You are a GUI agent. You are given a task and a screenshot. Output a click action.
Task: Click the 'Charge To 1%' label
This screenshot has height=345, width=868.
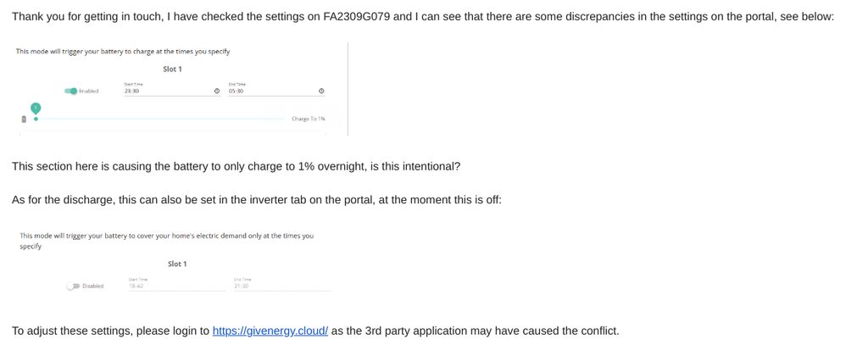pos(308,119)
